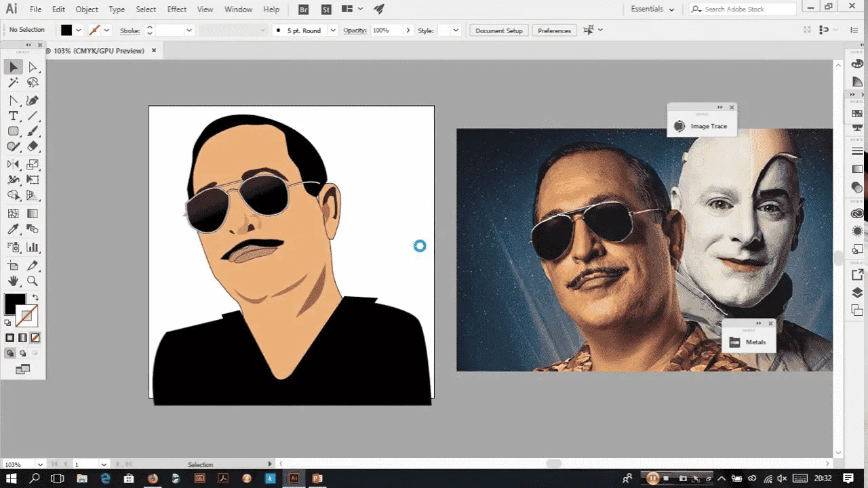
Task: Select the Hand tool
Action: tap(13, 281)
